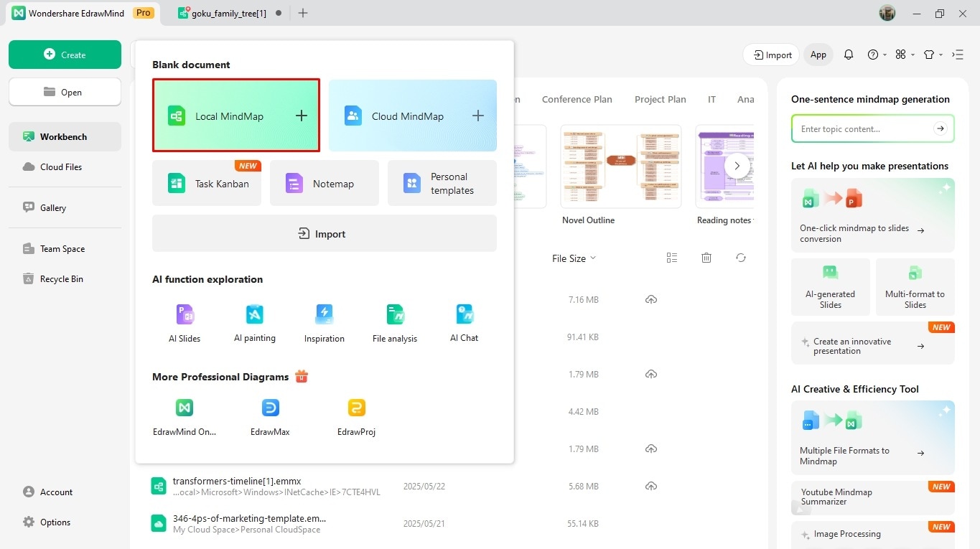Open Multiple File Formats to Mindmap
The image size is (980, 549).
pyautogui.click(x=873, y=438)
